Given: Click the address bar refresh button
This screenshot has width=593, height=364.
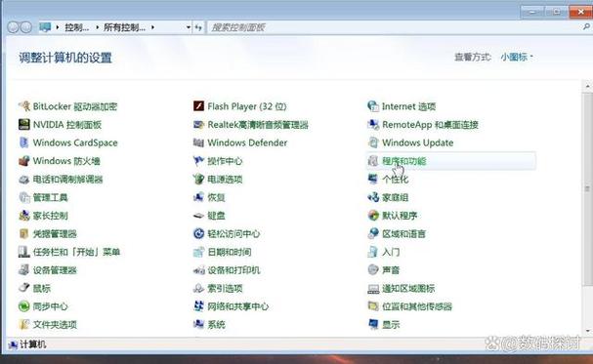Looking at the screenshot, I should point(199,27).
